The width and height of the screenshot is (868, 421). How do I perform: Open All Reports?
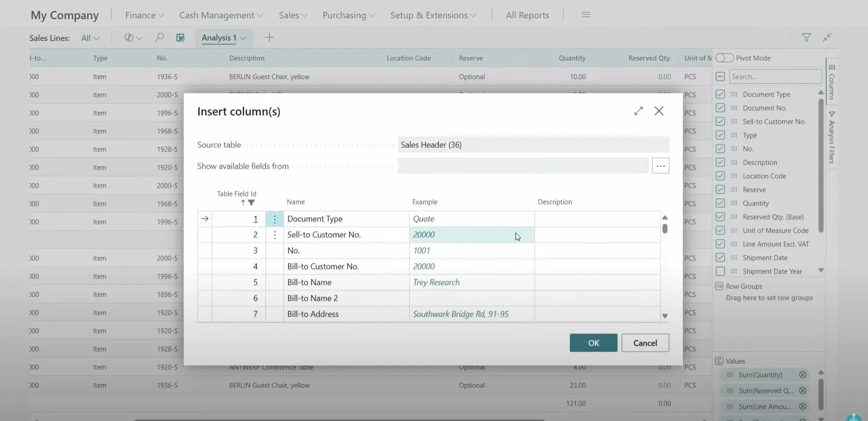[x=528, y=15]
